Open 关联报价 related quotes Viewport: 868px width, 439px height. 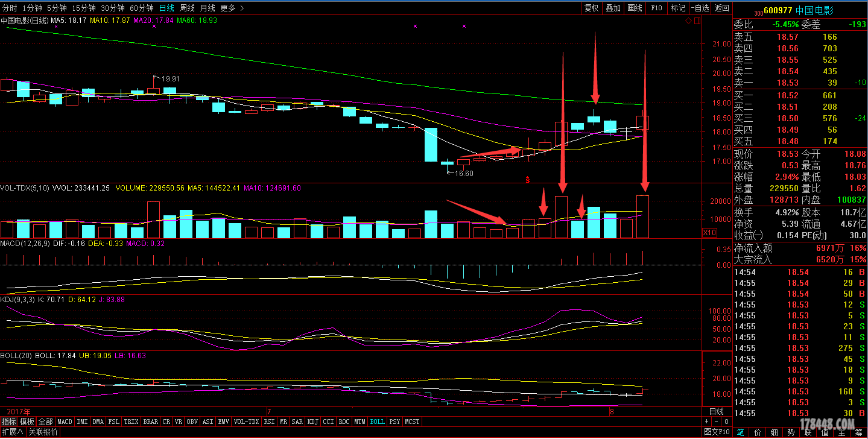[43, 432]
